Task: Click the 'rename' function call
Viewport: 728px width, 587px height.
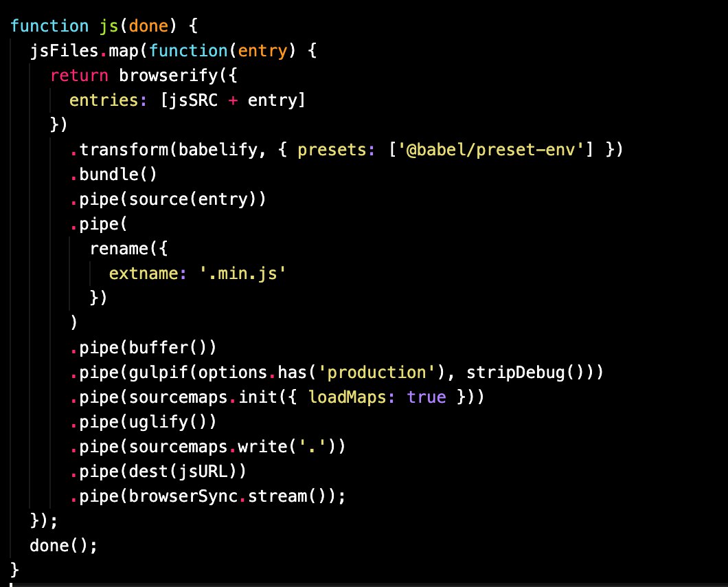Action: click(x=118, y=249)
